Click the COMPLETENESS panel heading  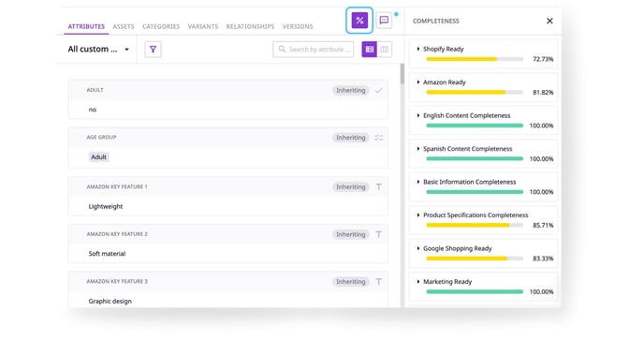(436, 21)
